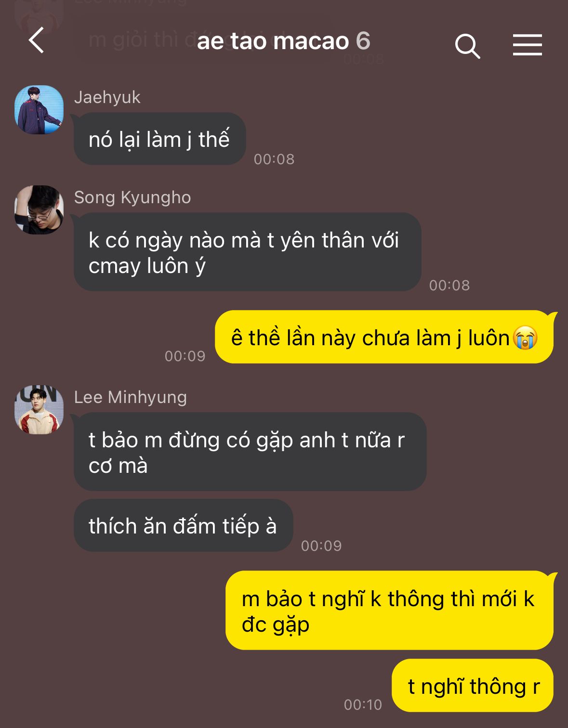Tap the member count number 6
568x728 pixels.
tap(363, 41)
